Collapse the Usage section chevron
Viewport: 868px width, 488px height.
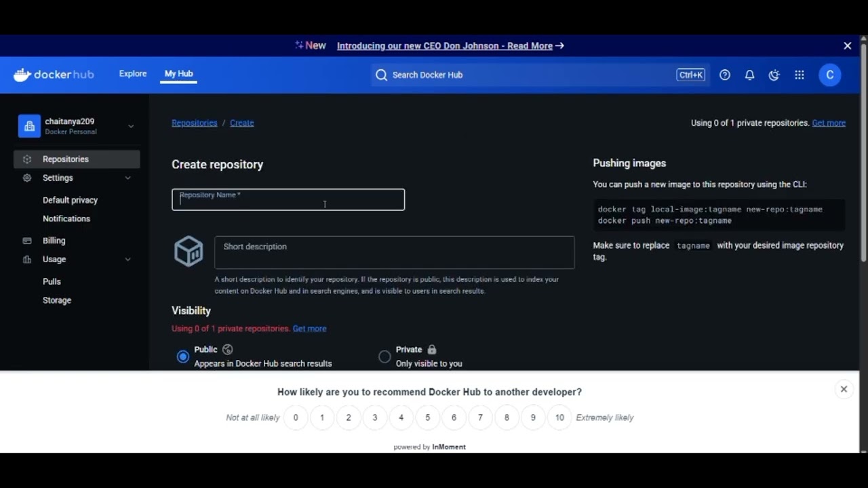point(127,260)
